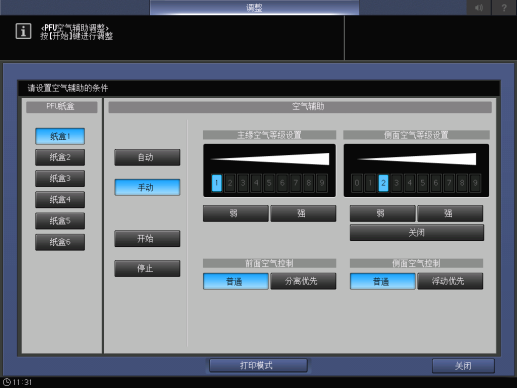Viewport: 517px width, 388px height.
Task: Increase leading edge air with 强
Action: click(303, 213)
